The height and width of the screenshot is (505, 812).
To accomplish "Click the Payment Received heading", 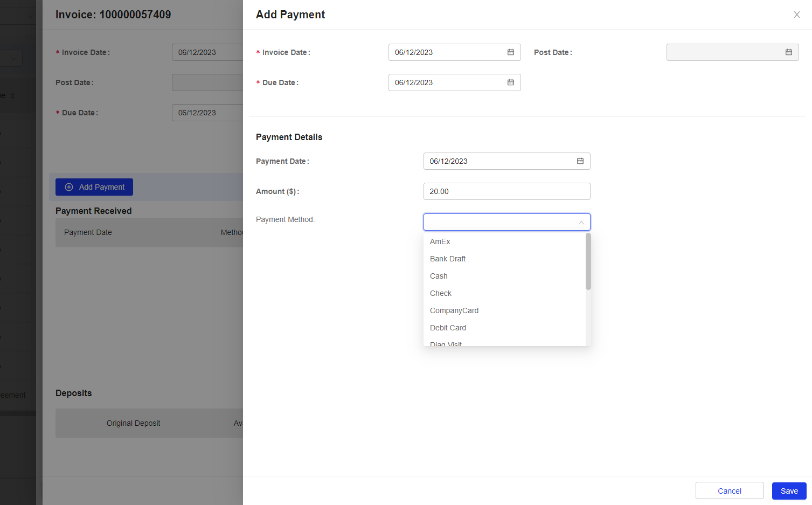I will 94,211.
